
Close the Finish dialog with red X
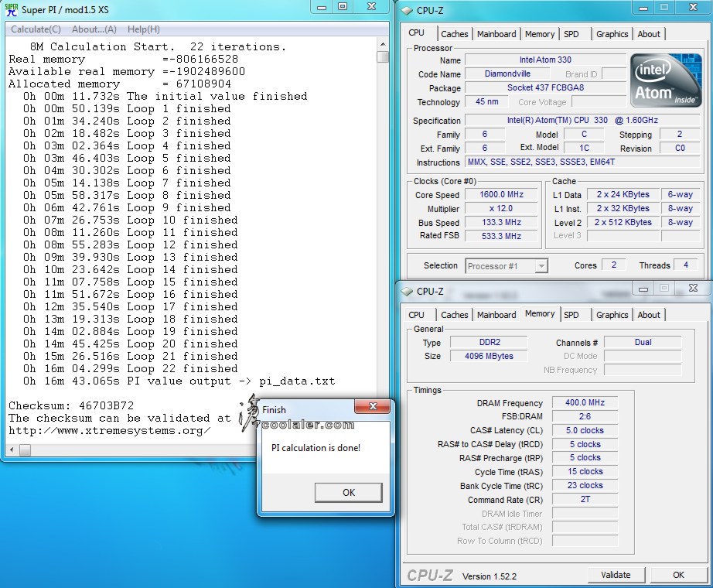tap(373, 406)
